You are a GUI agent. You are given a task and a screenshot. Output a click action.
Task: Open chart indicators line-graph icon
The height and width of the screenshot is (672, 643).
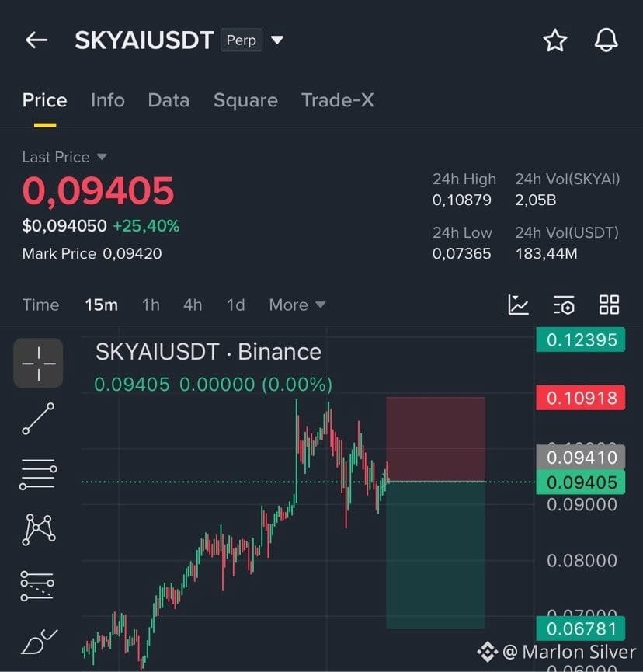coord(518,305)
